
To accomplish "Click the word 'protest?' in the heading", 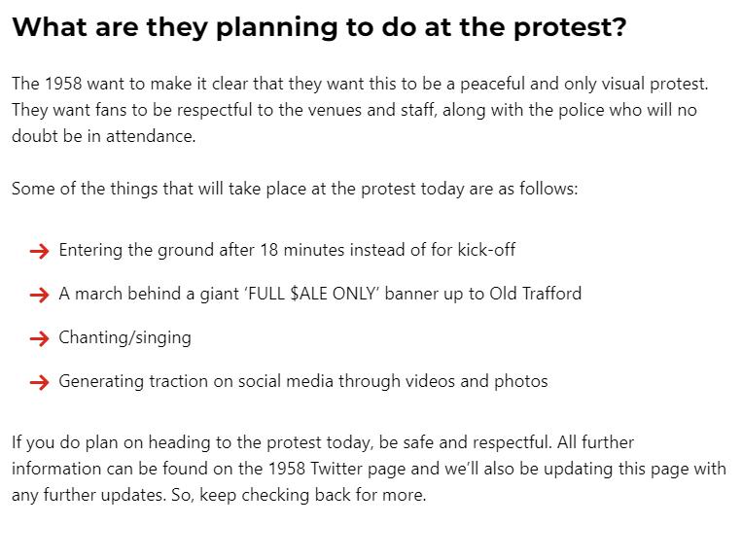I will (x=570, y=28).
